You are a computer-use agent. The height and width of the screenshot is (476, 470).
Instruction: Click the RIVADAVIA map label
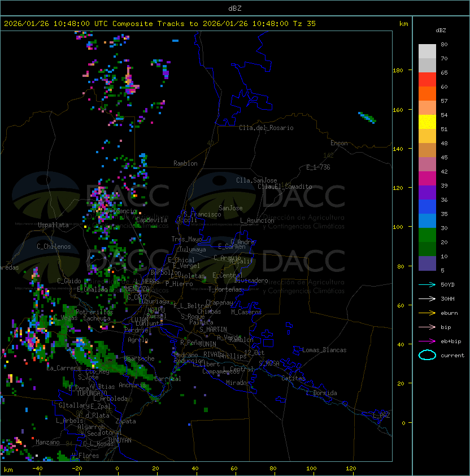click(x=214, y=354)
